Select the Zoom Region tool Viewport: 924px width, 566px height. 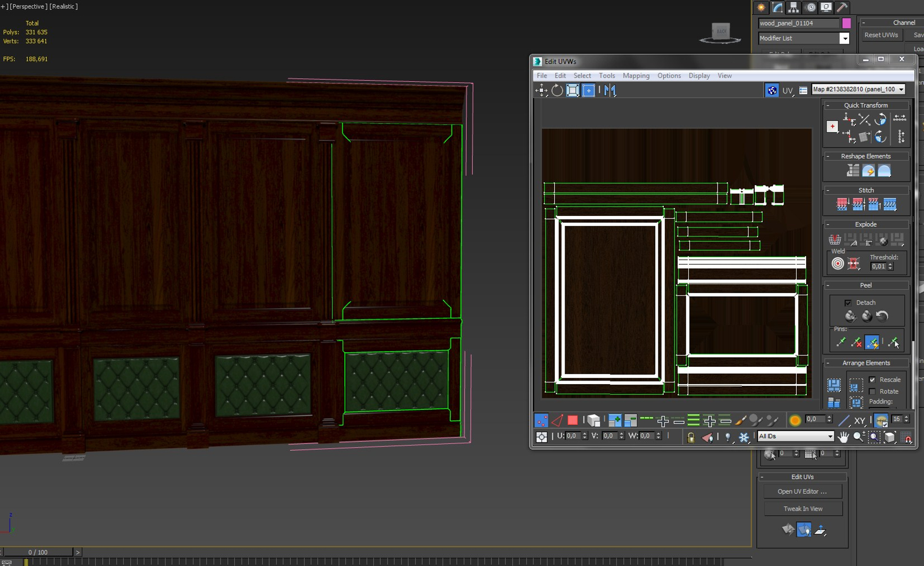click(x=874, y=437)
